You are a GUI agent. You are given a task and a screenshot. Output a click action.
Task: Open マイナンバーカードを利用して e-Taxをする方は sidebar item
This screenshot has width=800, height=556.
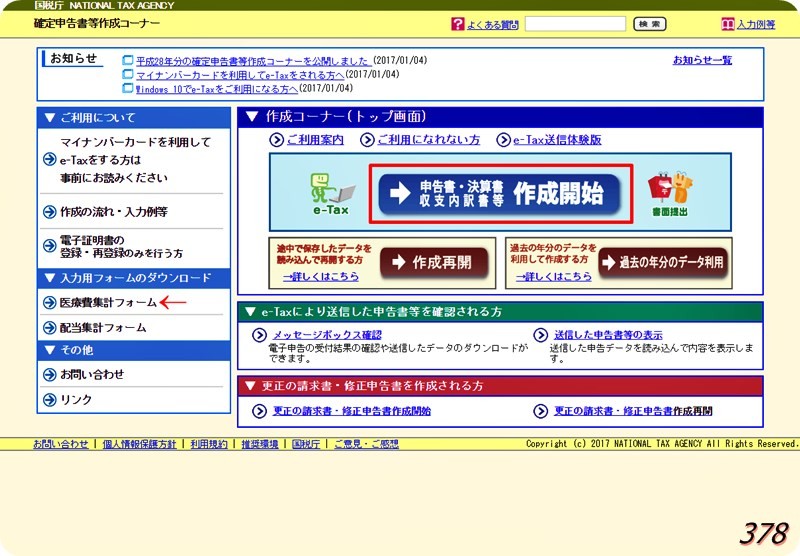[x=135, y=160]
